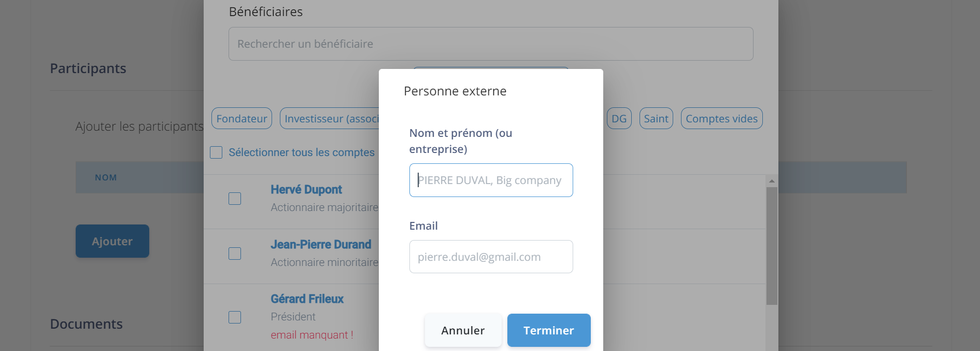The width and height of the screenshot is (980, 351).
Task: Click the 'DG' filter chip
Action: click(619, 118)
